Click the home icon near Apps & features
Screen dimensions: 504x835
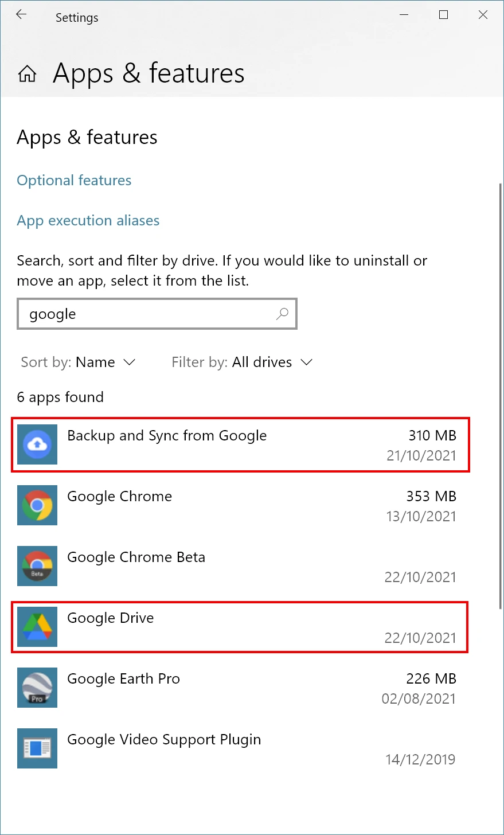26,73
